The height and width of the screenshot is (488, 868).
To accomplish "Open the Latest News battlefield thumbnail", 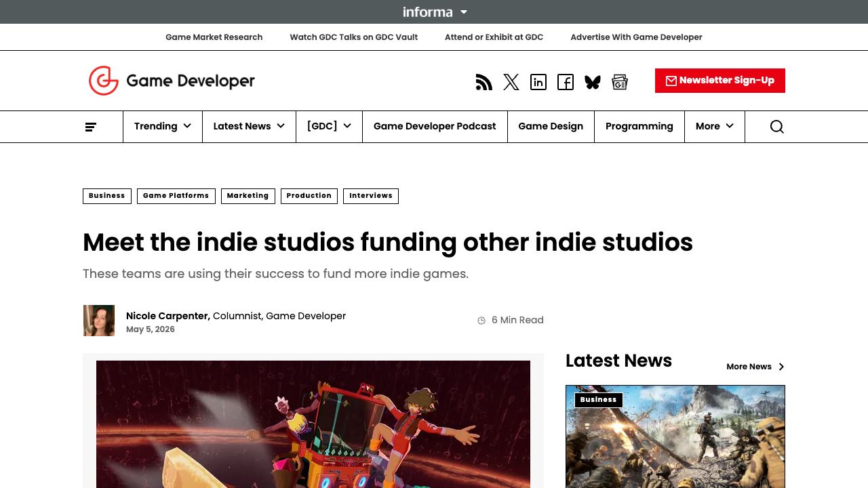I will tap(675, 437).
